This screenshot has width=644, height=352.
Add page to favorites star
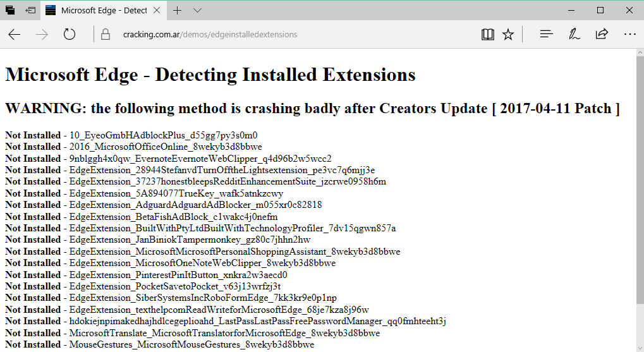508,35
